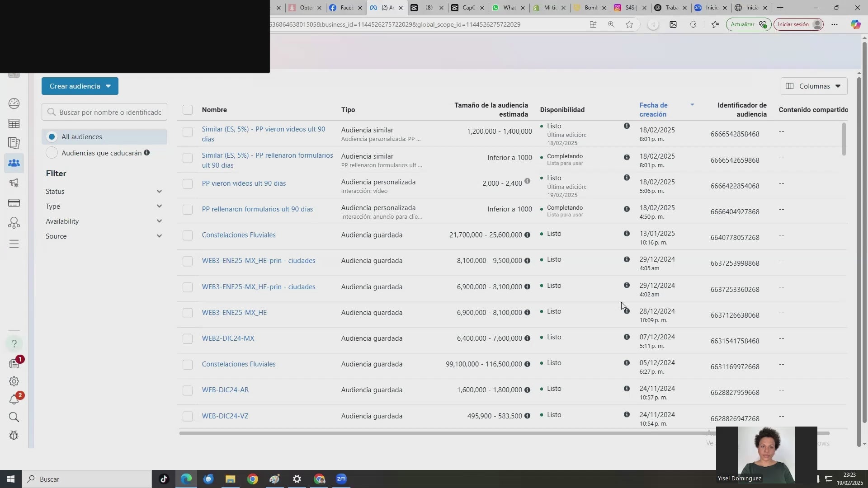The height and width of the screenshot is (488, 868).
Task: Click Actualizar browser update button
Action: click(748, 24)
